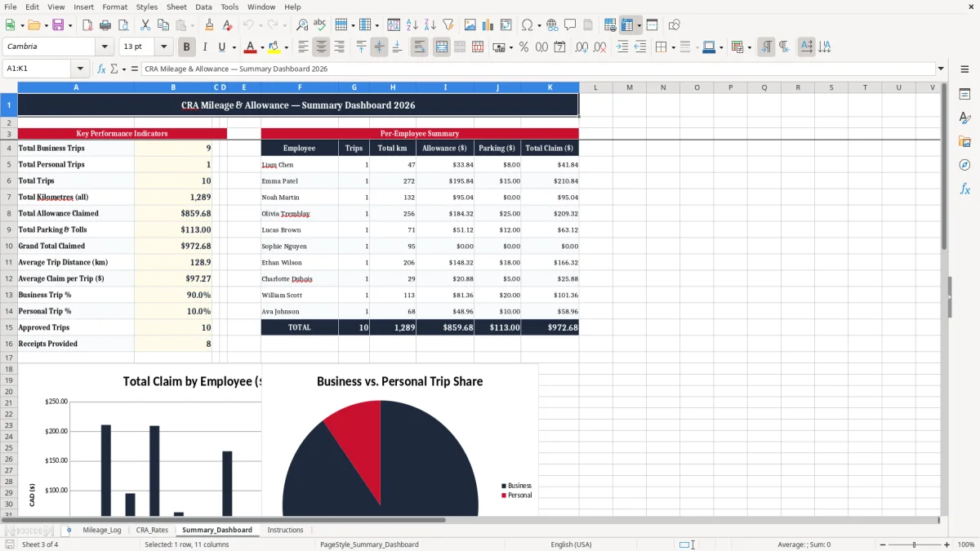Open the sidebar Gallery icon

(x=964, y=141)
